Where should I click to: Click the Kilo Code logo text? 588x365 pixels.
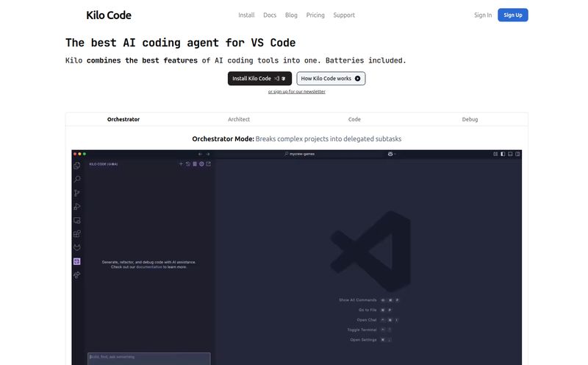tap(109, 15)
